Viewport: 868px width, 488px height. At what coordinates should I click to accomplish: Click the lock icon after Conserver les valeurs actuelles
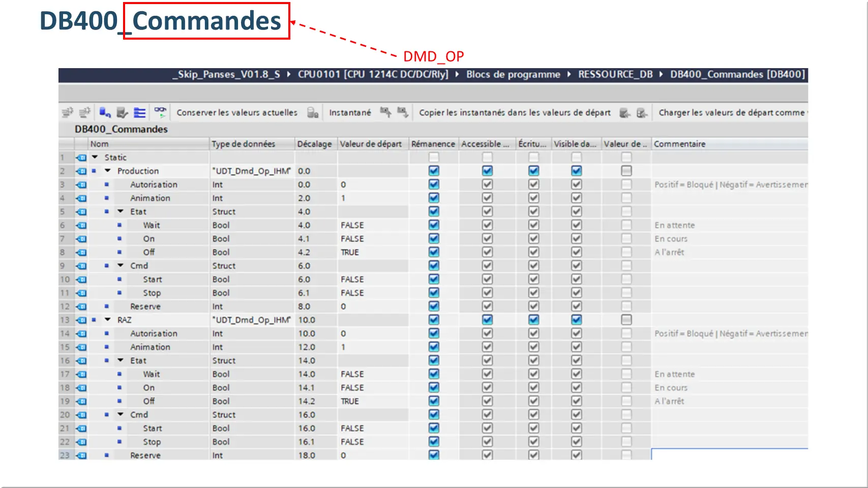[312, 112]
